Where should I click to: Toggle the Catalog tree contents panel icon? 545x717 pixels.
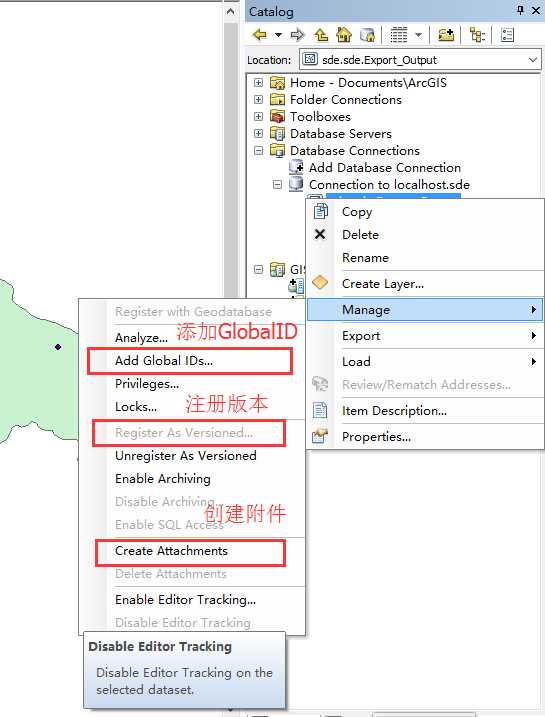click(477, 35)
